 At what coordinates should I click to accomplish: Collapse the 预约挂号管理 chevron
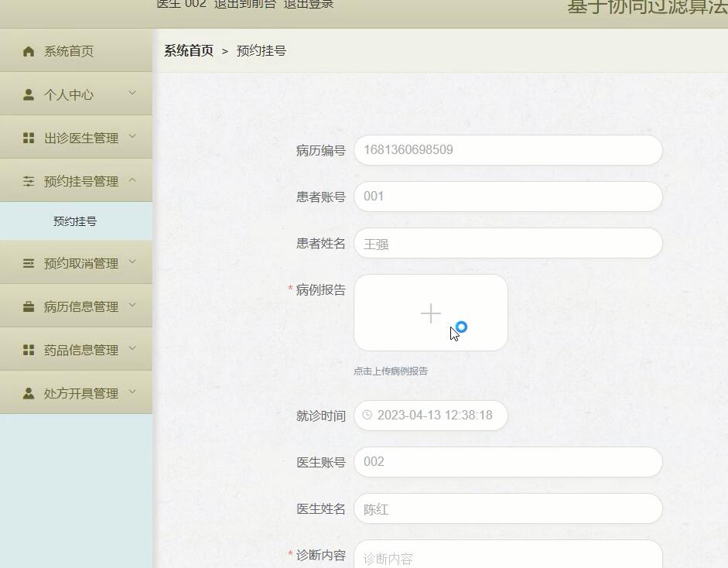132,180
